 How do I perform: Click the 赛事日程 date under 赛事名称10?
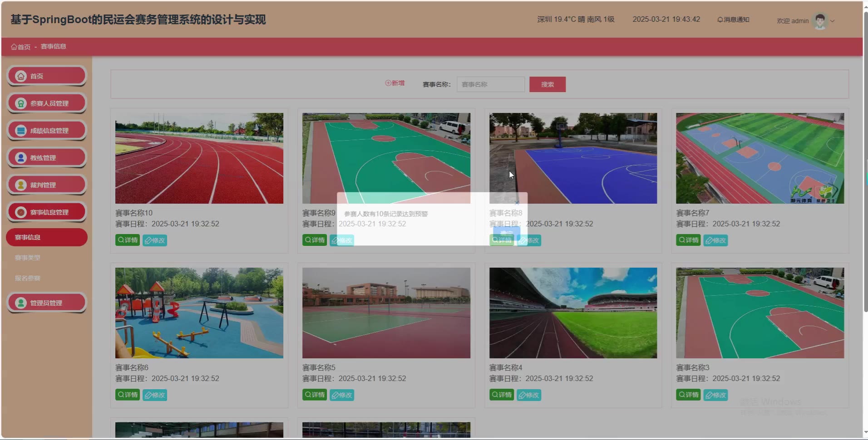167,224
